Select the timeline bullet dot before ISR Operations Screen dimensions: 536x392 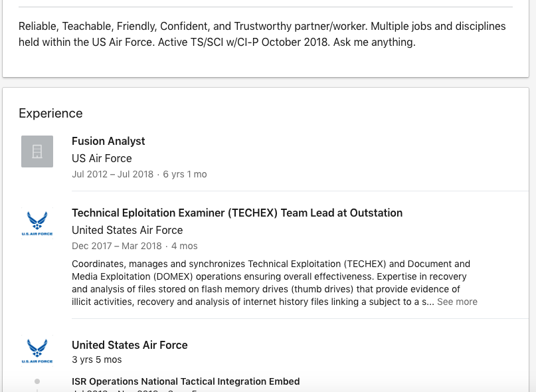(x=37, y=381)
